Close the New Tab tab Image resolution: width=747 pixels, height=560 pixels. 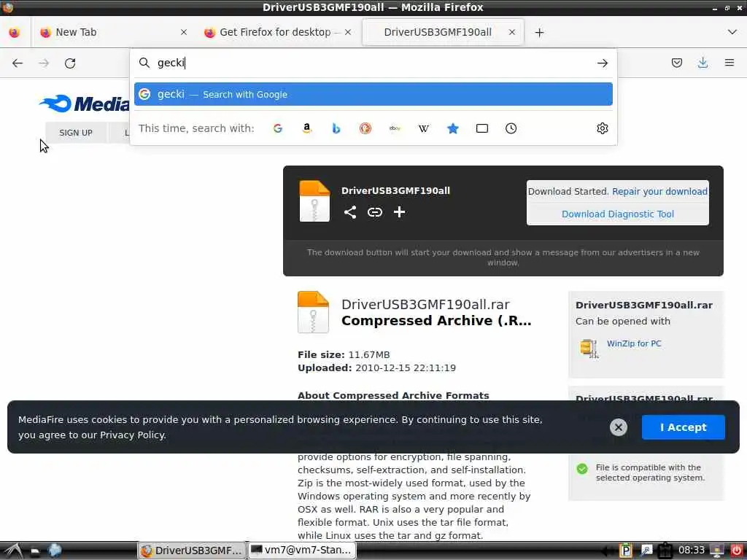183,32
